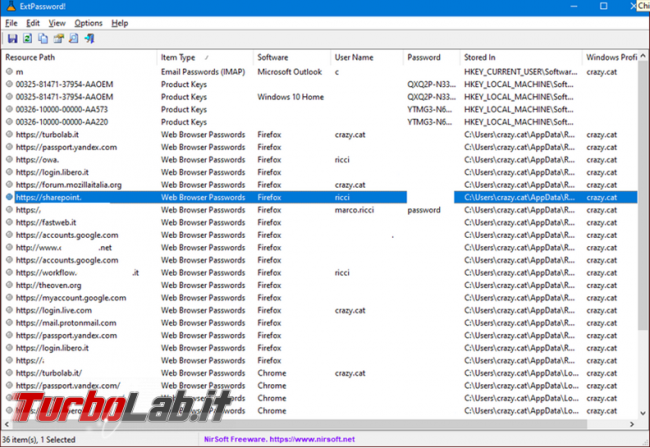Click the vertical scrollbar thumb
This screenshot has height=448, width=650.
coord(643,195)
